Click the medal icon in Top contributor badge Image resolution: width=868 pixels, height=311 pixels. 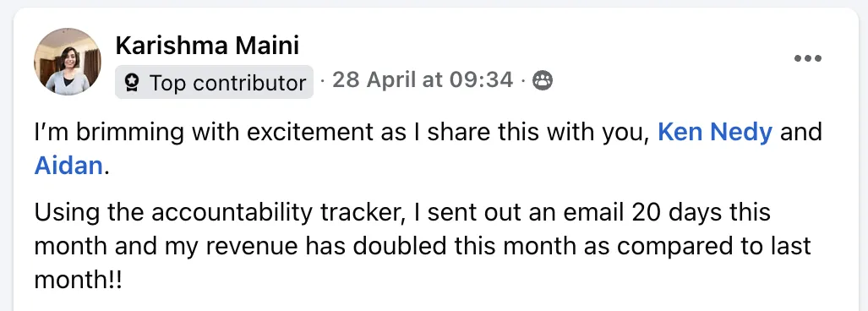tap(132, 83)
